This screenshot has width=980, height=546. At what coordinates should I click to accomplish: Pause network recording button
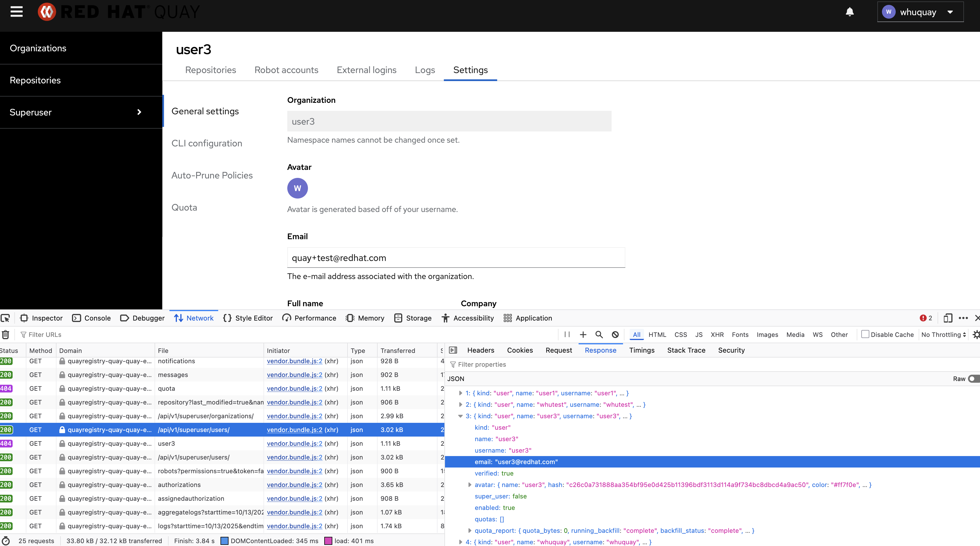coord(567,335)
